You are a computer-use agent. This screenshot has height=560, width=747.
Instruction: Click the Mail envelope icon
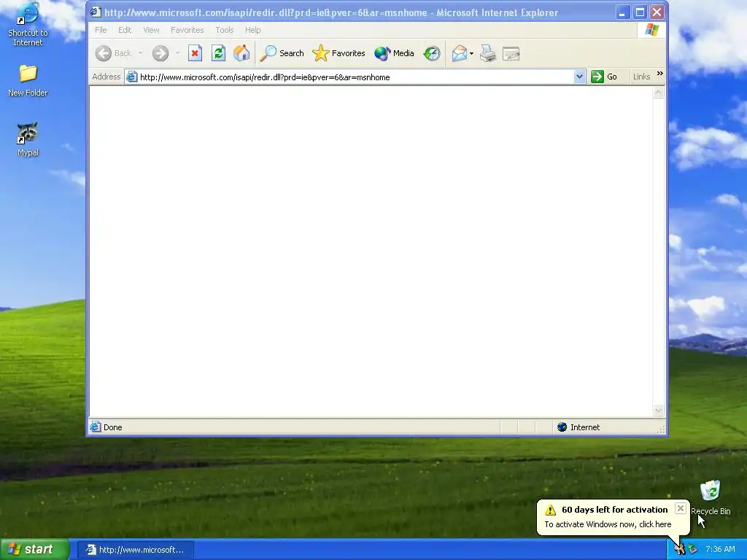pos(460,53)
